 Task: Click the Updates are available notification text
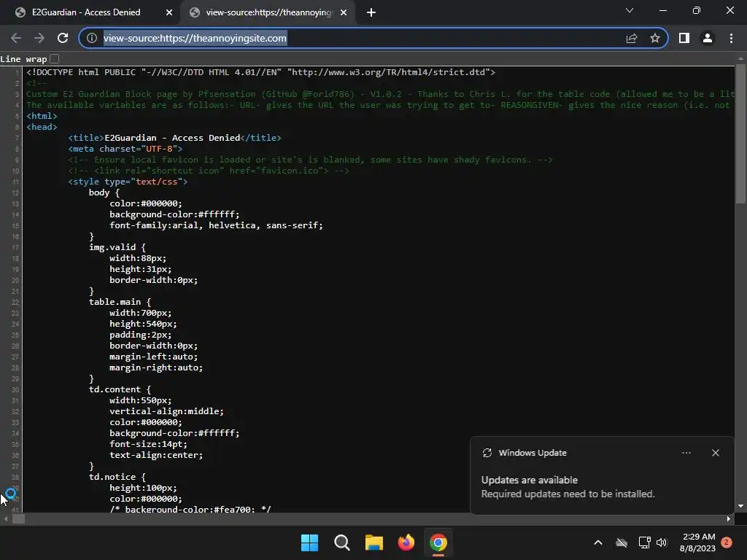(x=530, y=480)
